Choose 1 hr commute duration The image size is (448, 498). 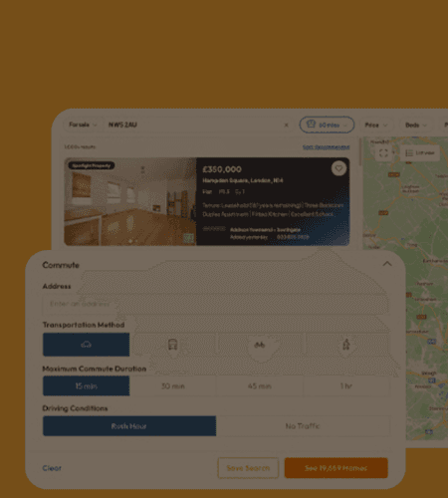346,385
